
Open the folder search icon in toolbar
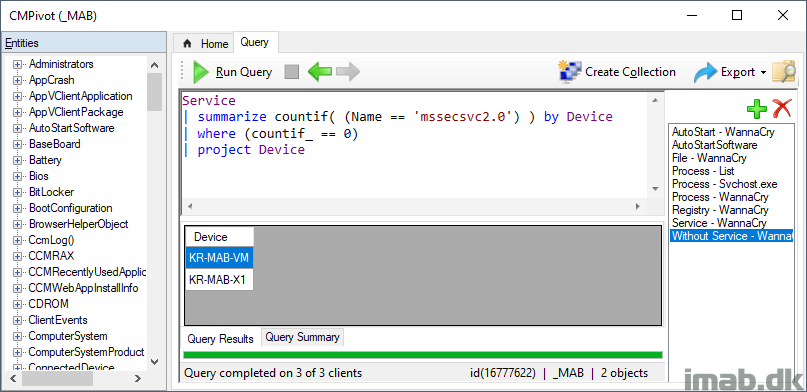(x=784, y=72)
